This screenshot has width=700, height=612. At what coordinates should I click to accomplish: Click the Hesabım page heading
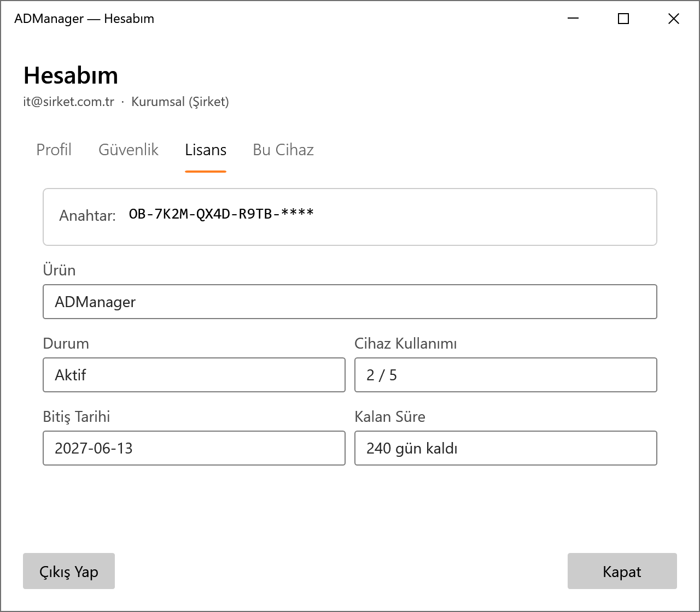click(71, 75)
